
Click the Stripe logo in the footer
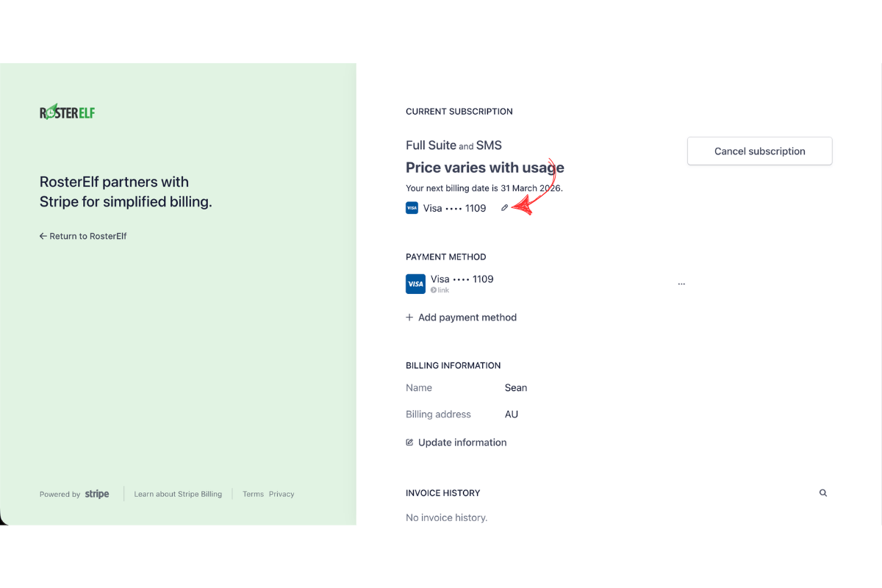(x=96, y=493)
